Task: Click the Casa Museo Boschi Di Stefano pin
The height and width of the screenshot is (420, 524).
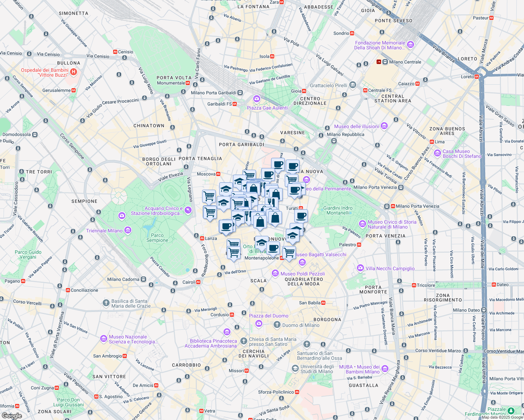Action: 437,153
